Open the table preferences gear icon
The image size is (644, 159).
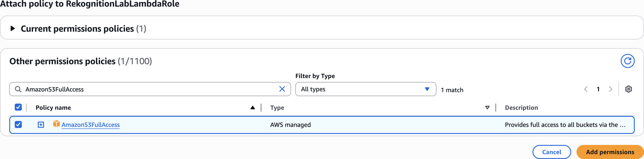pyautogui.click(x=629, y=89)
